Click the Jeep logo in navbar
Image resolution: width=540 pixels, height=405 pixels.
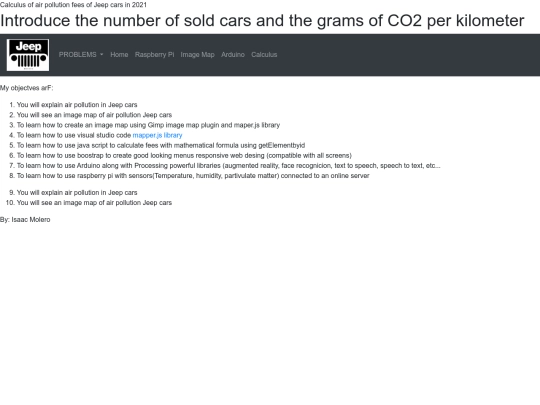point(28,55)
